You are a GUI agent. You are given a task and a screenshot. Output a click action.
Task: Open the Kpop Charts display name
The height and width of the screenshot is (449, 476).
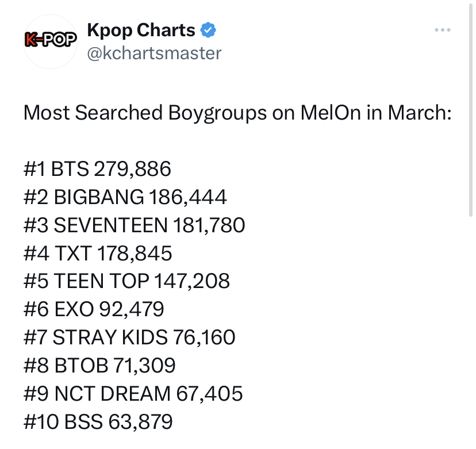[141, 30]
